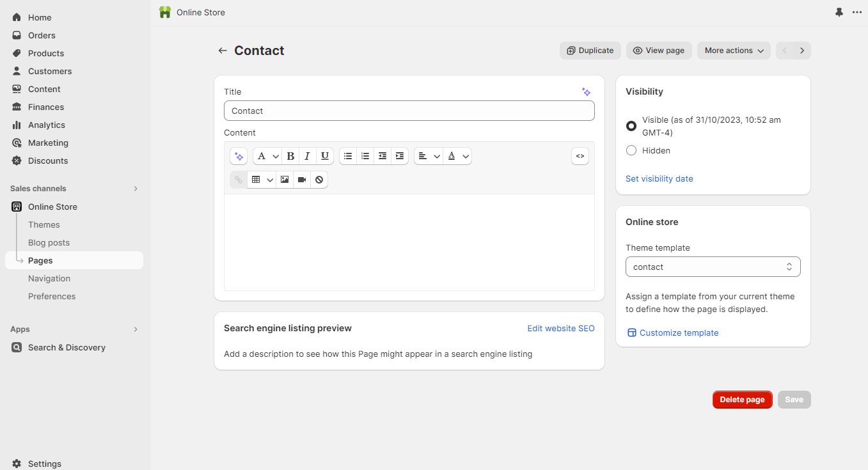Open the Edit website SEO link
This screenshot has height=470, width=868.
click(560, 328)
